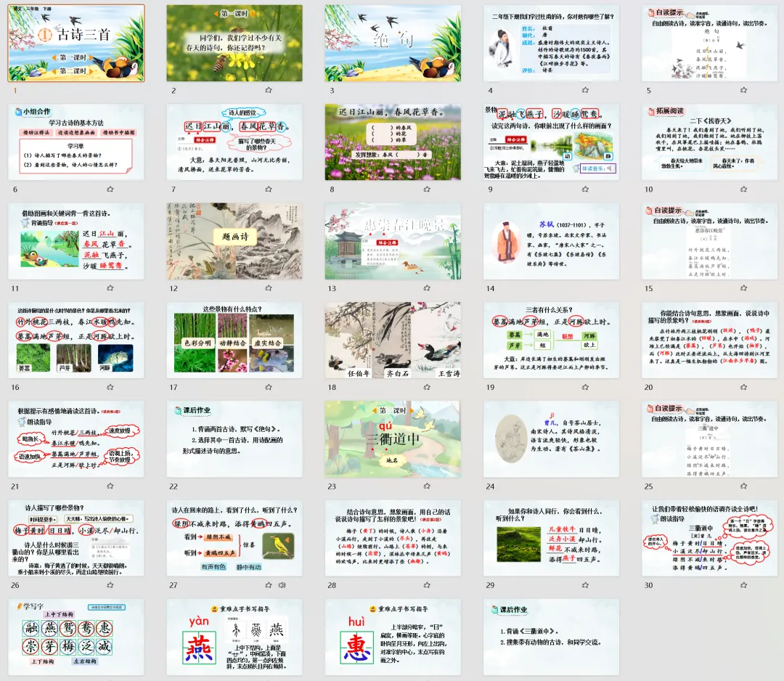Select slide 6 小组合作 thumbnail

pyautogui.click(x=76, y=142)
